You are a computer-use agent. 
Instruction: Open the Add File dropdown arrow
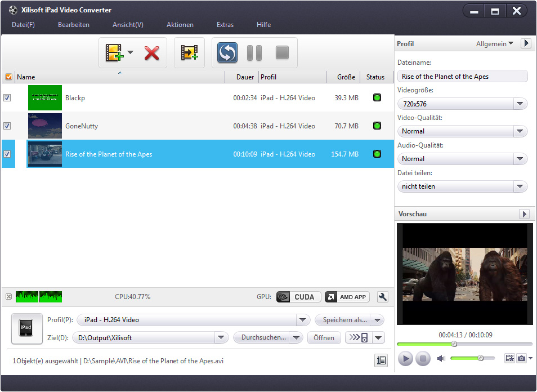130,52
